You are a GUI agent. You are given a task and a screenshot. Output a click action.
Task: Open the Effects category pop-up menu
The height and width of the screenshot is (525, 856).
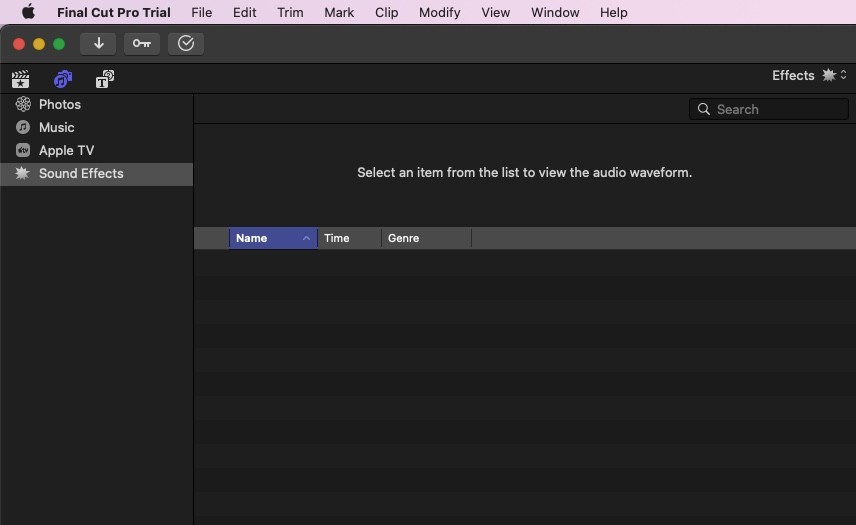pos(809,75)
